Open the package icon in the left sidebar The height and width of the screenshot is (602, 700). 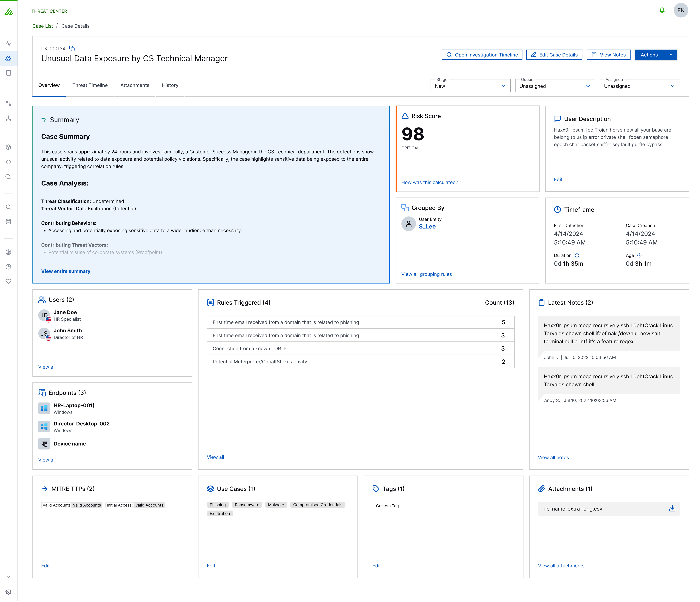point(8,147)
